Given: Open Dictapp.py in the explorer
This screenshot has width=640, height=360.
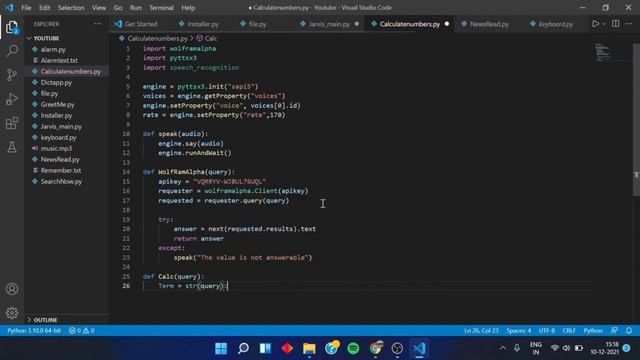Looking at the screenshot, I should (56, 82).
